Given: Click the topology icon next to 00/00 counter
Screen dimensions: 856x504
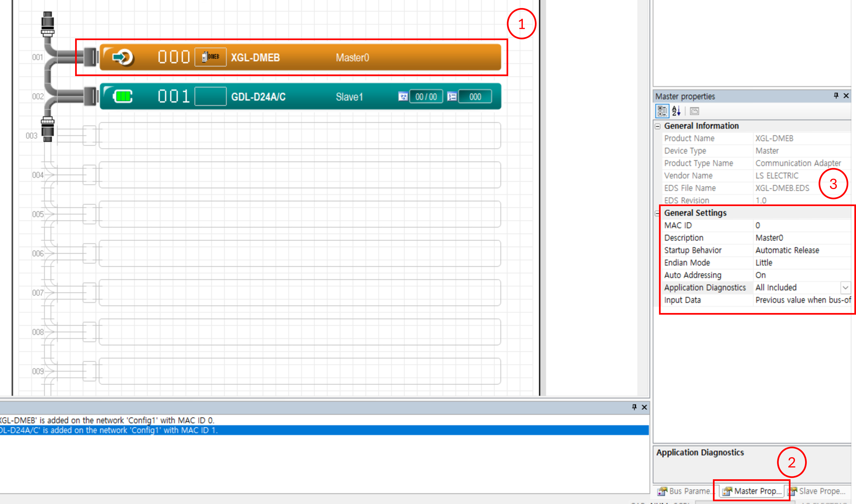Looking at the screenshot, I should tap(403, 97).
